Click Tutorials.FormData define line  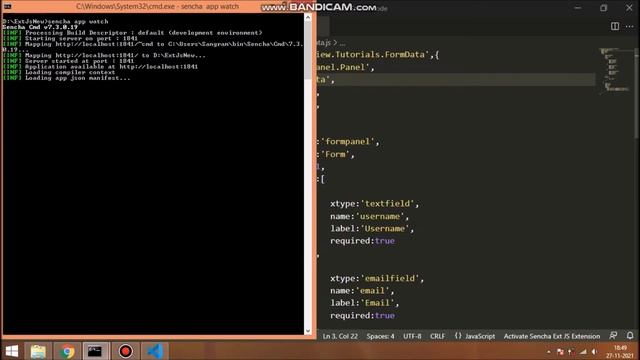[378, 55]
